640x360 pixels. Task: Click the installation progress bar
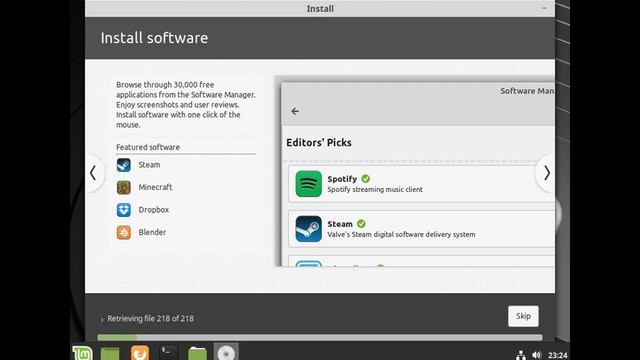320,338
